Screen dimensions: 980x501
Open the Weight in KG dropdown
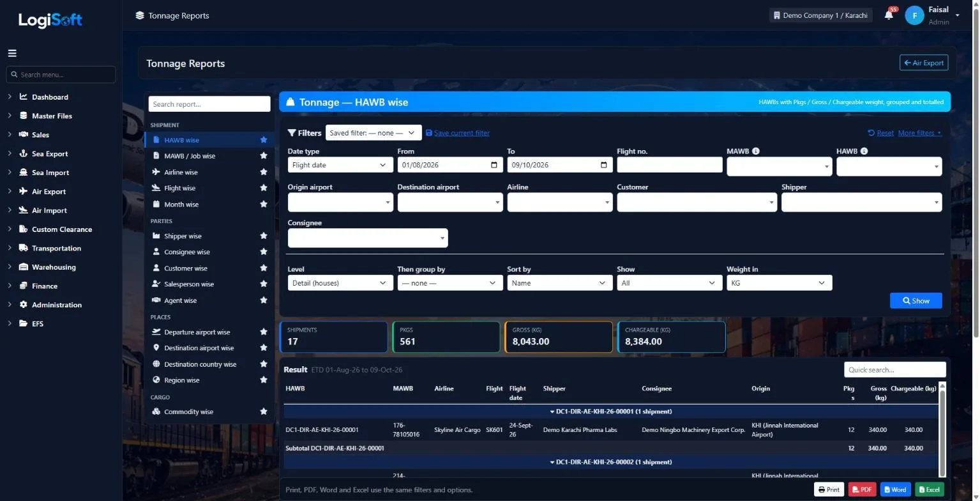point(780,283)
